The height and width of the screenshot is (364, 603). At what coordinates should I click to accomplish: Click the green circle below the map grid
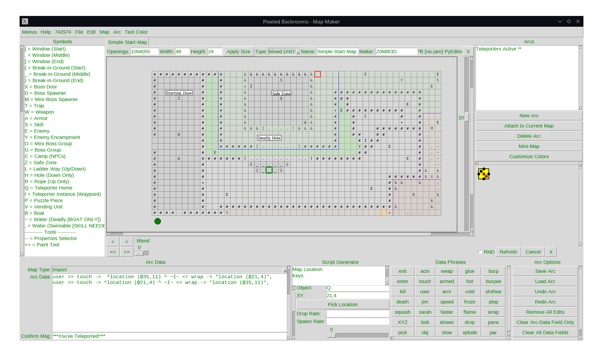pos(158,221)
